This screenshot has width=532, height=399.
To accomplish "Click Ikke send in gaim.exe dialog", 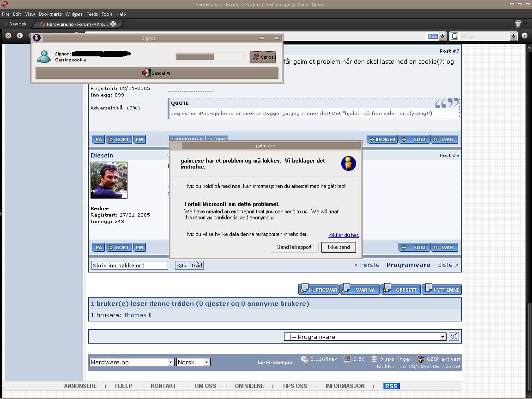I will [339, 247].
